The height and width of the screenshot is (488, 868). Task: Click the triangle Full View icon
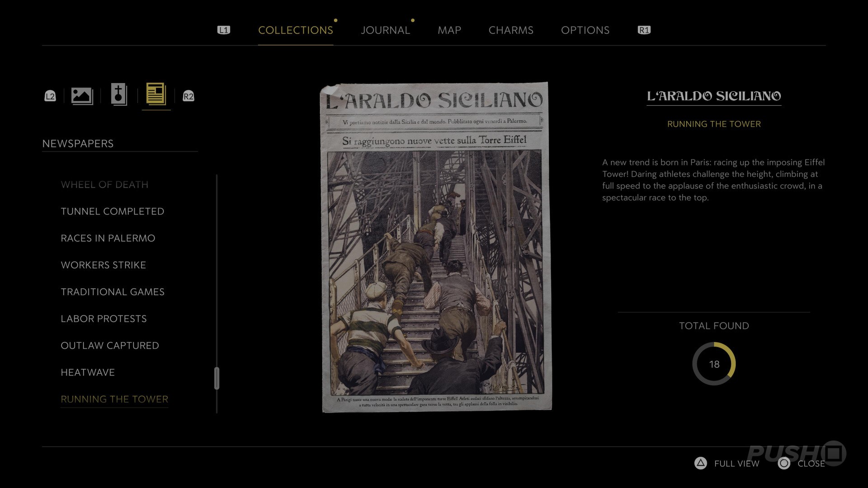(700, 463)
